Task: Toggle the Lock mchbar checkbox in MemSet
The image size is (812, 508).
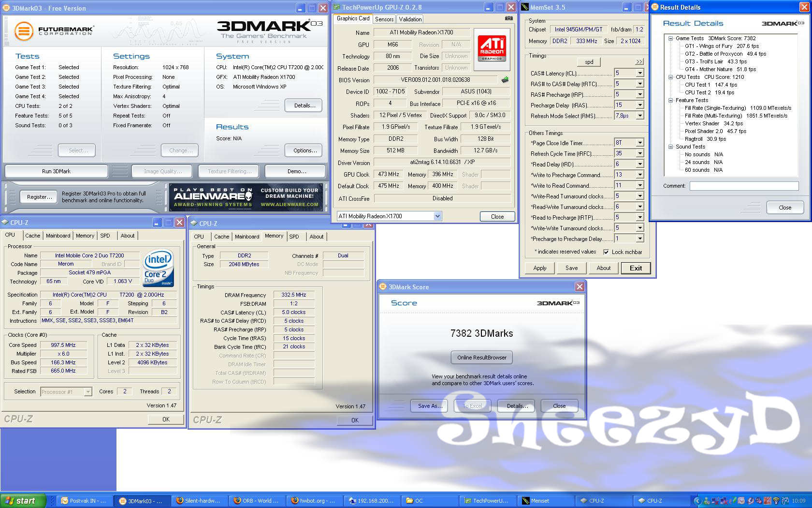Action: click(x=606, y=252)
